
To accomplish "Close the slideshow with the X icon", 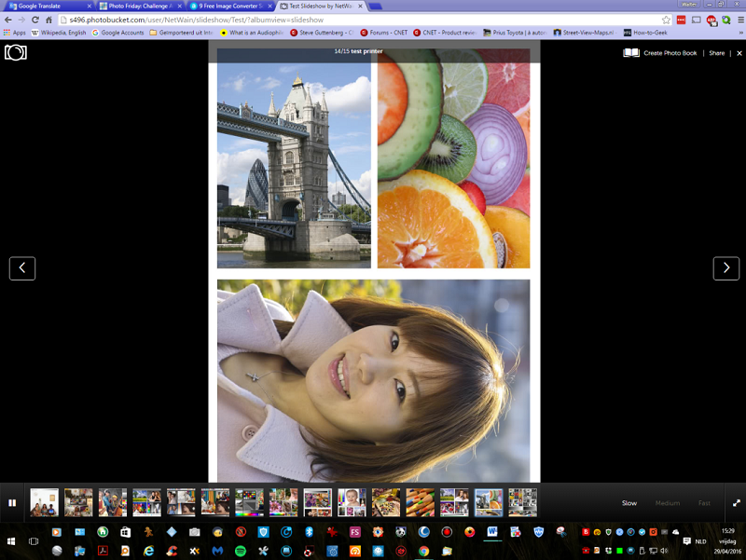I will click(739, 53).
